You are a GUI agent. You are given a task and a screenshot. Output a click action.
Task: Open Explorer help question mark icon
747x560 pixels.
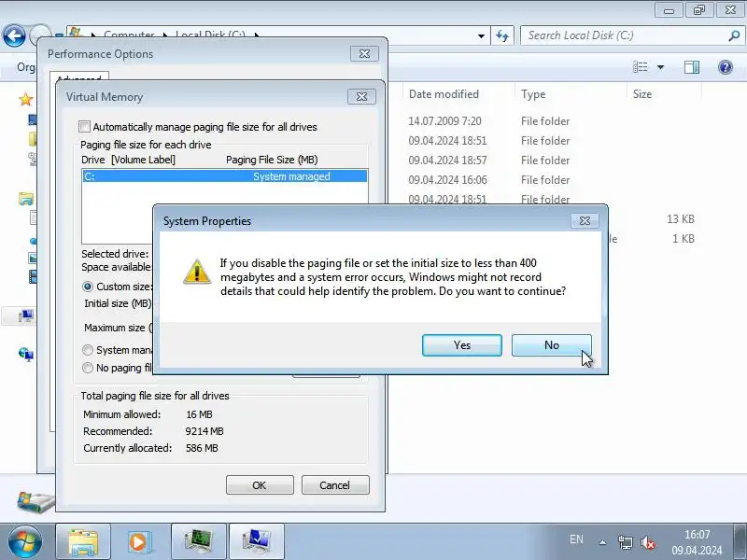point(726,67)
